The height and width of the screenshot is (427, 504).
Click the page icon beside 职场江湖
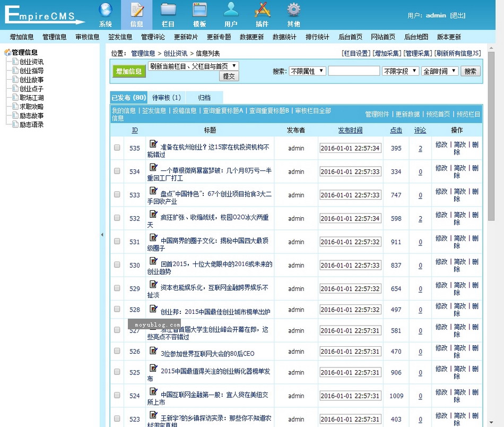[x=15, y=97]
